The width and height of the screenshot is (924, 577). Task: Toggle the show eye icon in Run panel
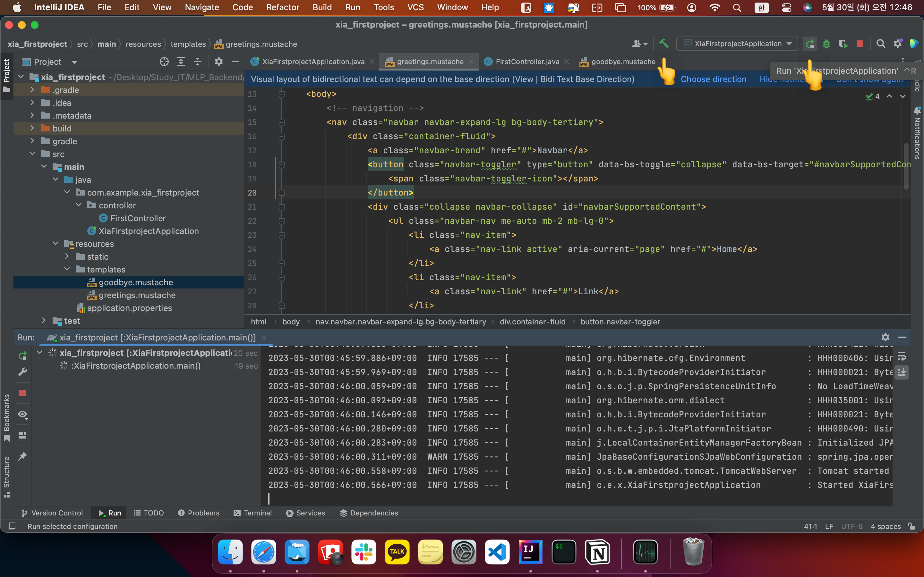coord(22,415)
